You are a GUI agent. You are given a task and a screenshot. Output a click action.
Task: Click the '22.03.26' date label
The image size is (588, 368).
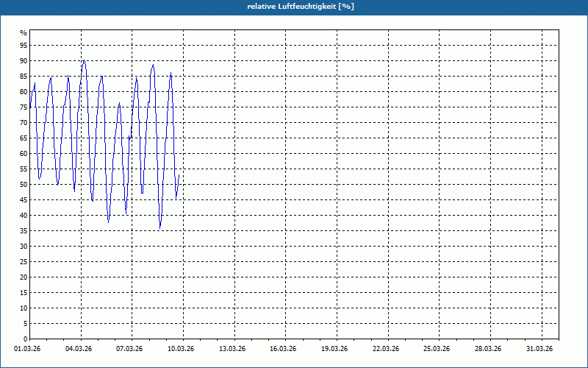pos(386,349)
